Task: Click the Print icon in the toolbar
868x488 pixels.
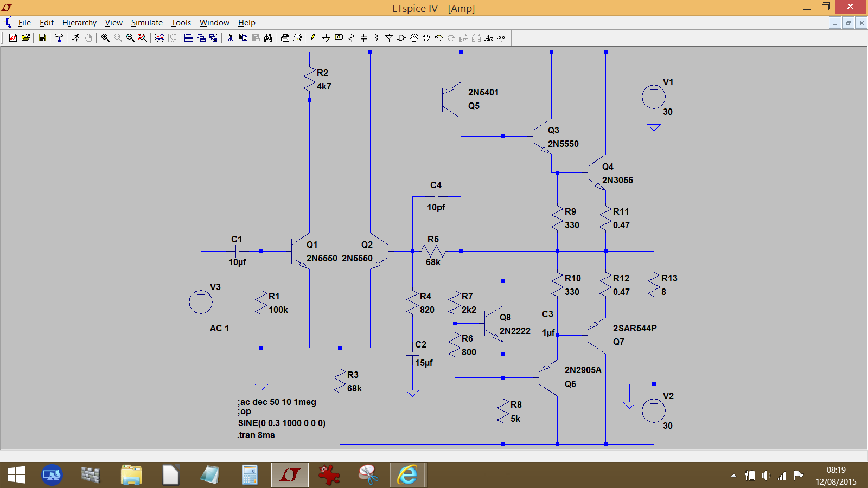Action: 297,37
